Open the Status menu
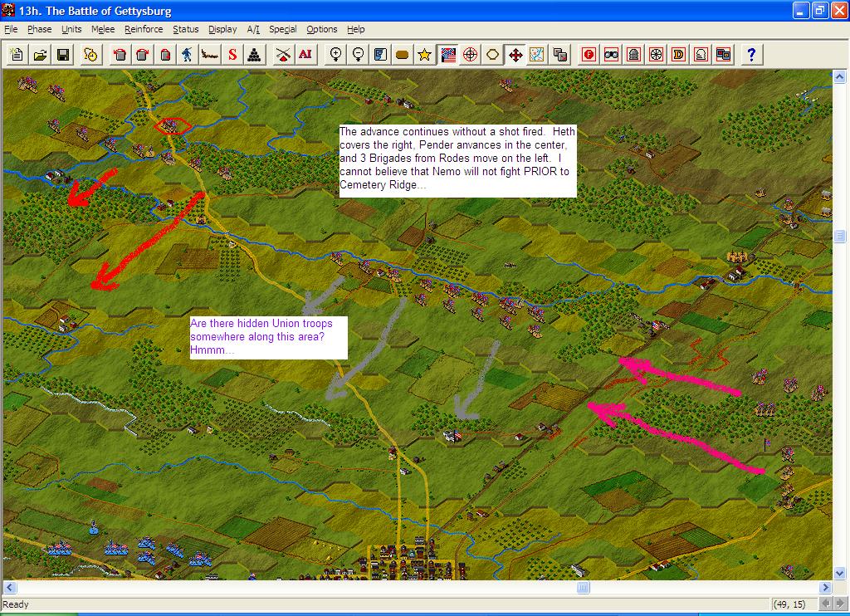 pyautogui.click(x=186, y=29)
